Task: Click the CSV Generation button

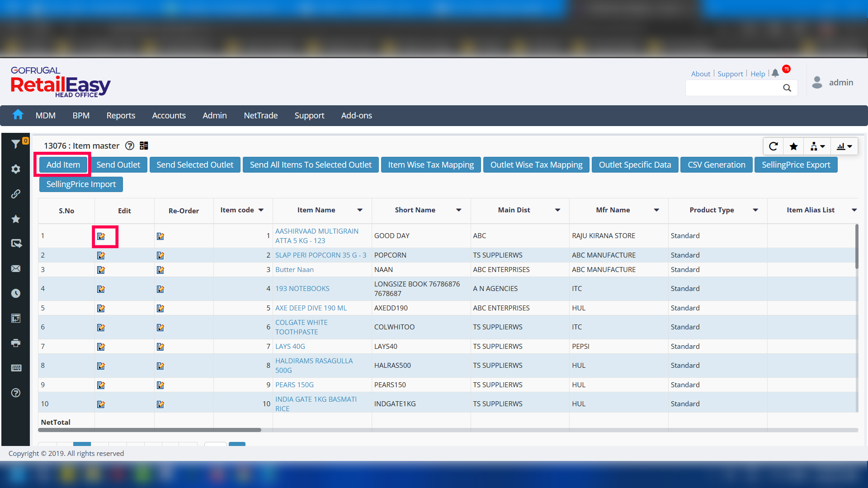Action: pos(716,165)
